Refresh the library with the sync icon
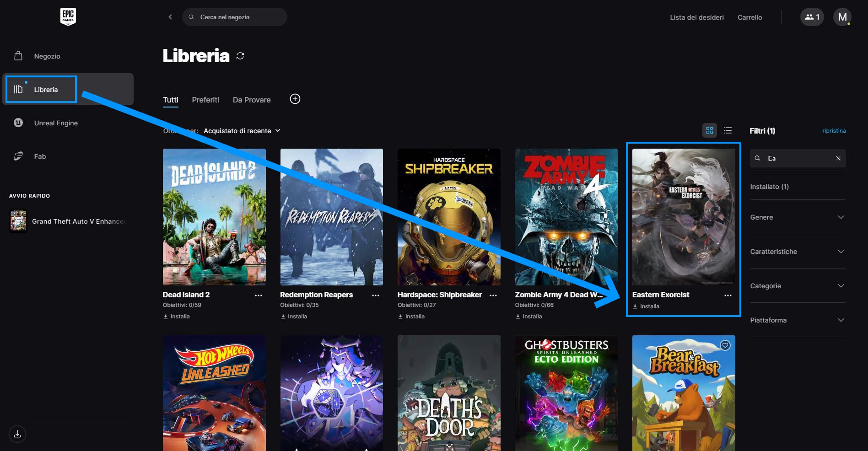 (x=240, y=56)
